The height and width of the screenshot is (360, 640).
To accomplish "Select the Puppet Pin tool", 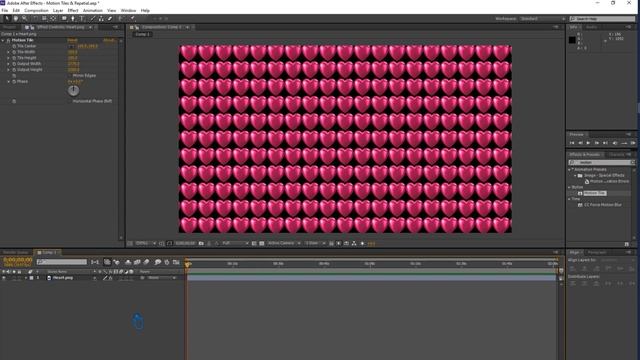I will pos(132,18).
